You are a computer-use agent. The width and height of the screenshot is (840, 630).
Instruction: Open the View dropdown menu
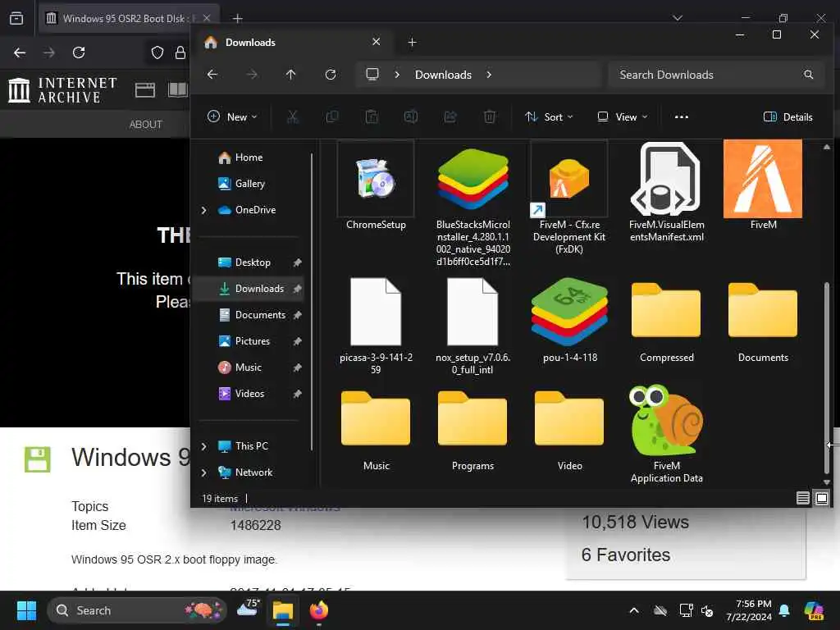click(x=623, y=116)
